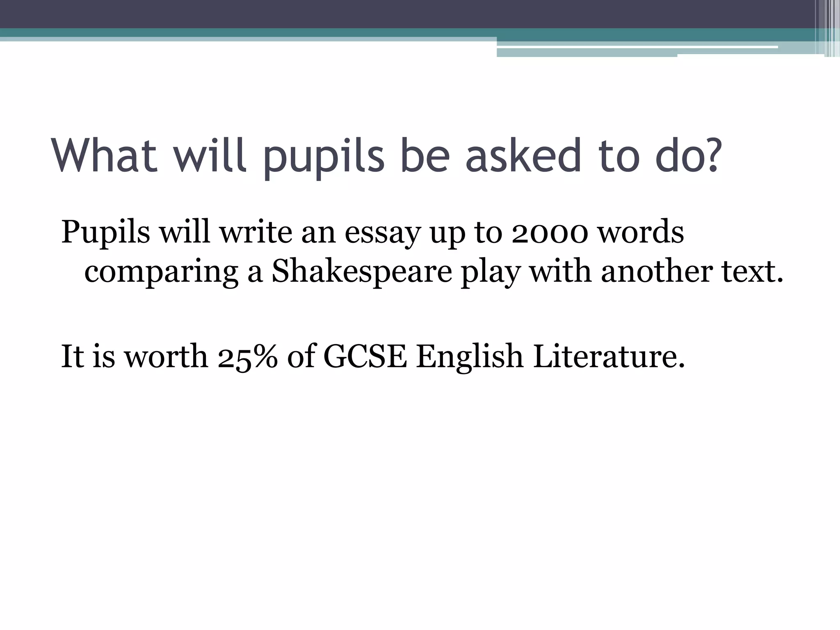Click the word 'worth' in the last sentence
Viewport: 840px width, 630px height.
click(x=166, y=356)
